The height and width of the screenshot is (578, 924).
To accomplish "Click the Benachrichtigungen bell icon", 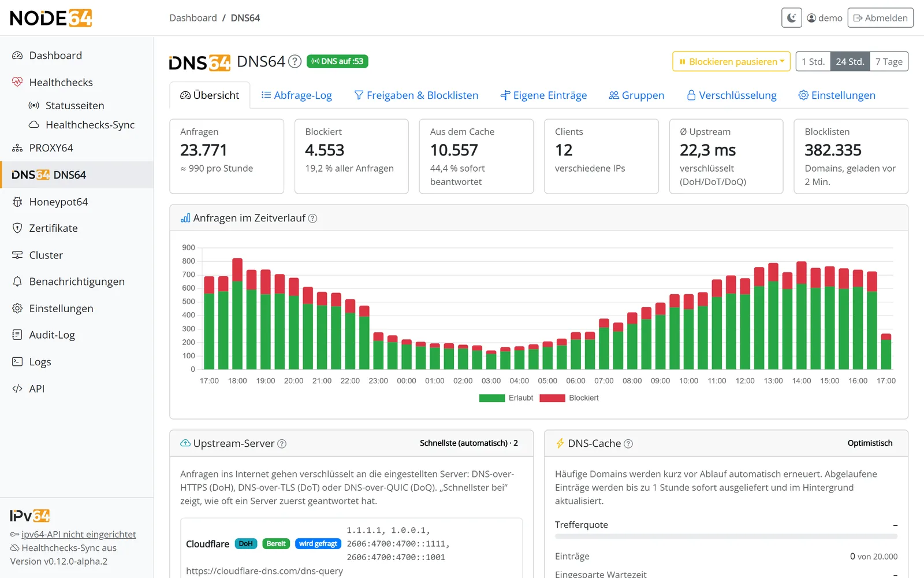I will [17, 281].
